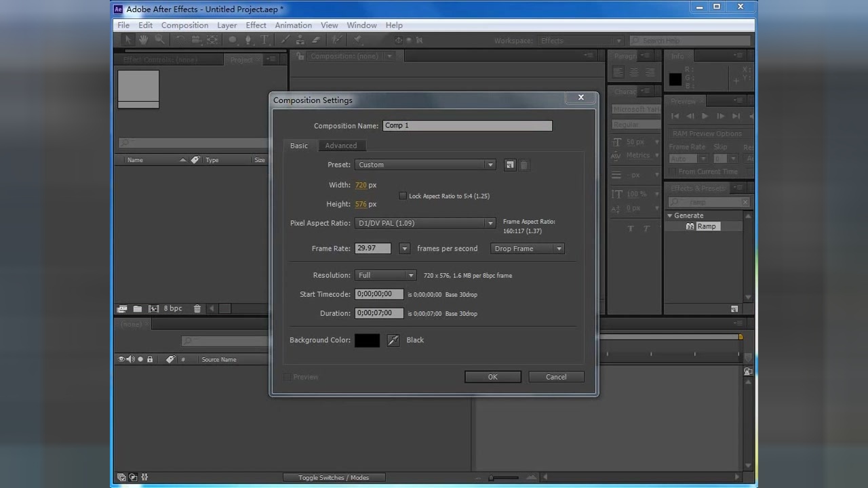Click the Info panel black color swatch
Viewport: 868px width, 488px height.
pos(675,79)
